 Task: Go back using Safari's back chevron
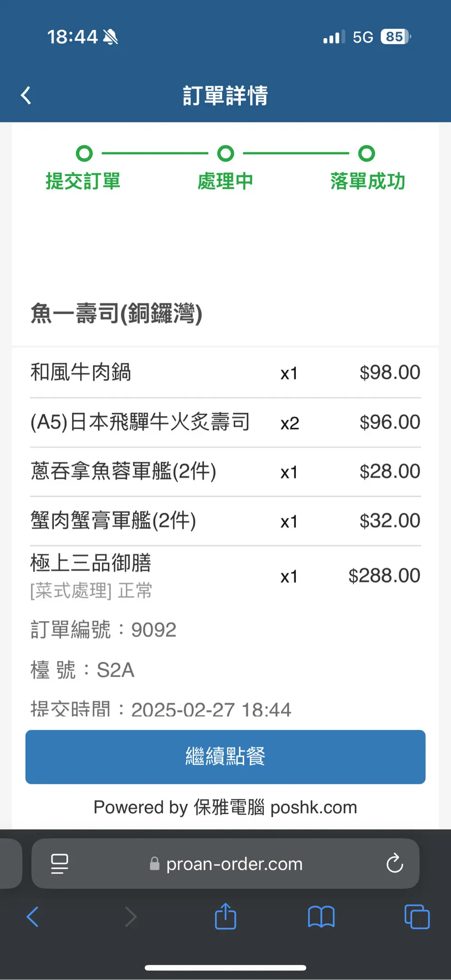[x=33, y=917]
